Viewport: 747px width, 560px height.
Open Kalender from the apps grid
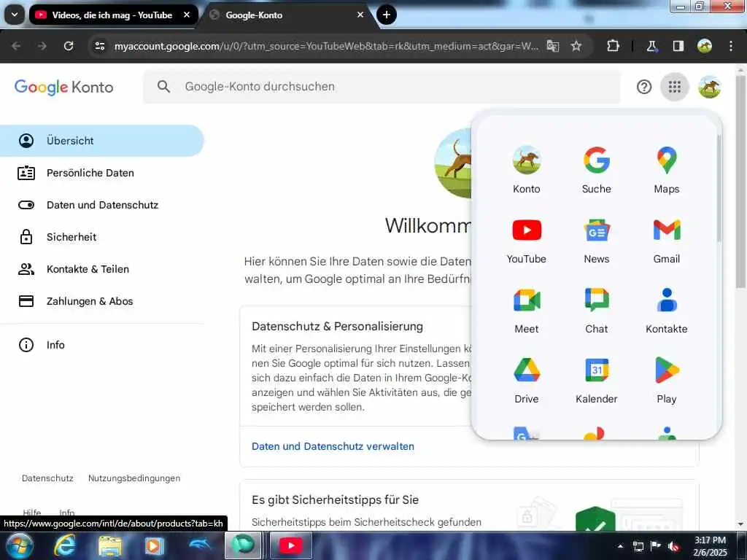[597, 380]
